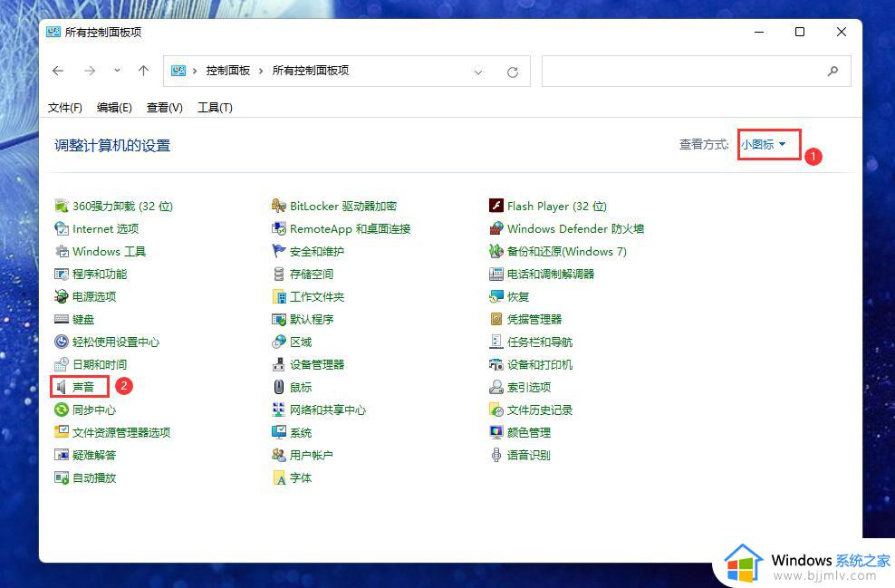This screenshot has width=895, height=588.
Task: Focus the control panel search box
Action: pyautogui.click(x=697, y=72)
